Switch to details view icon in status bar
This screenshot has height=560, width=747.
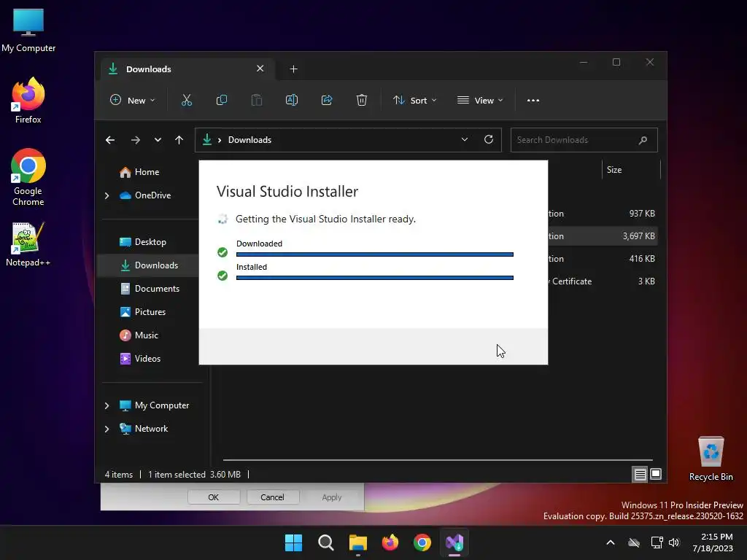pyautogui.click(x=640, y=474)
